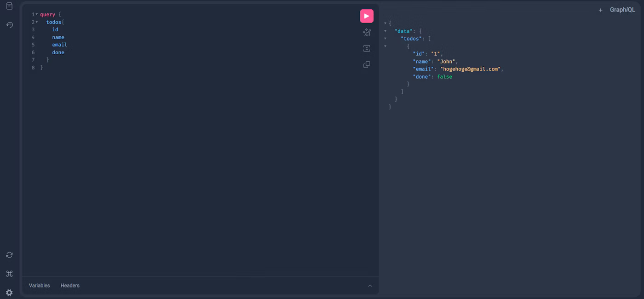This screenshot has width=644, height=299.
Task: Switch to the Headers tab
Action: [70, 286]
